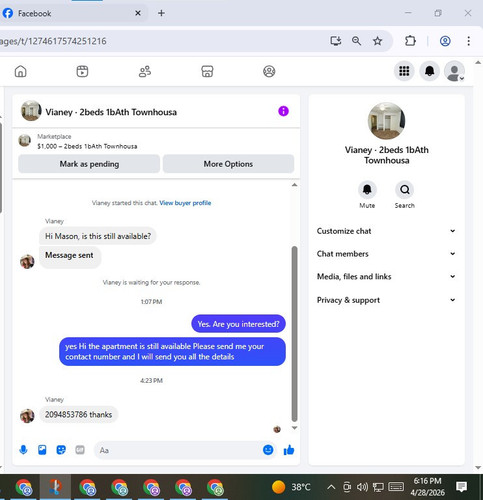Switch to the Facebook browser tab

click(x=72, y=13)
